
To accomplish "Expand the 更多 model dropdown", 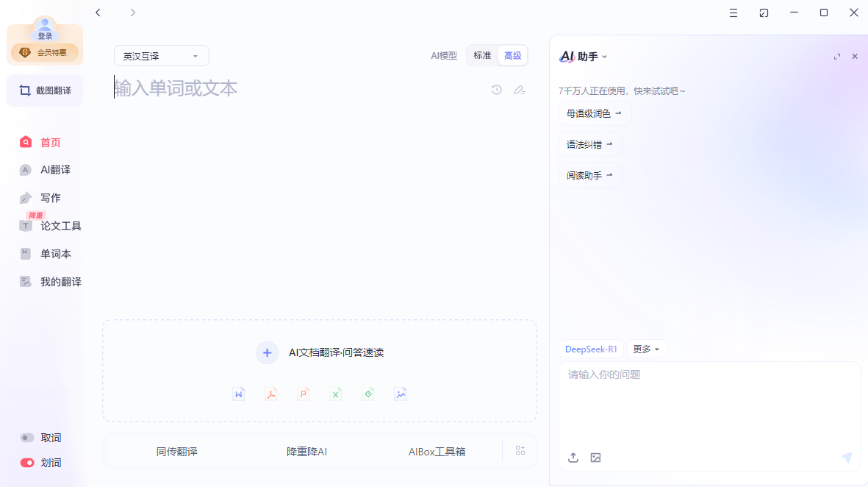I will [647, 349].
